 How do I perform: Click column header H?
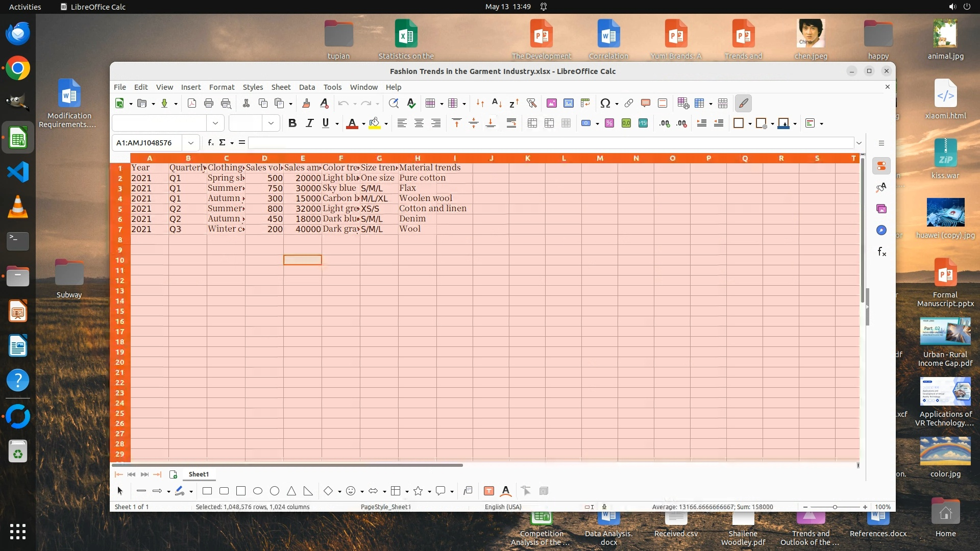[418, 158]
